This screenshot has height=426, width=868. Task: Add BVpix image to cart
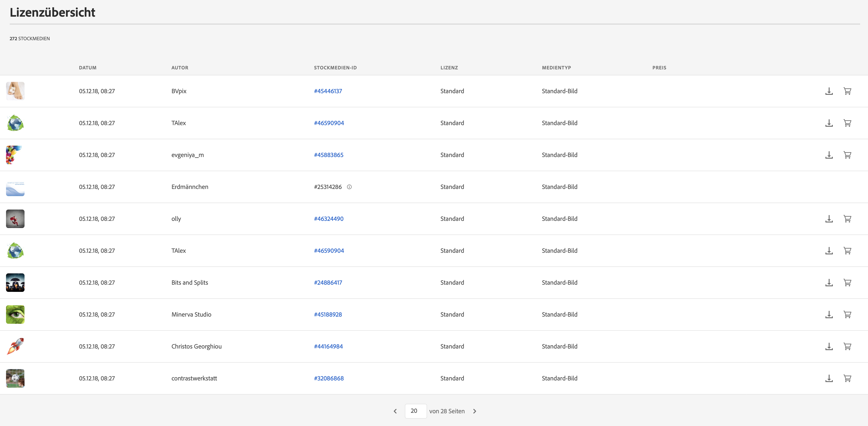847,91
